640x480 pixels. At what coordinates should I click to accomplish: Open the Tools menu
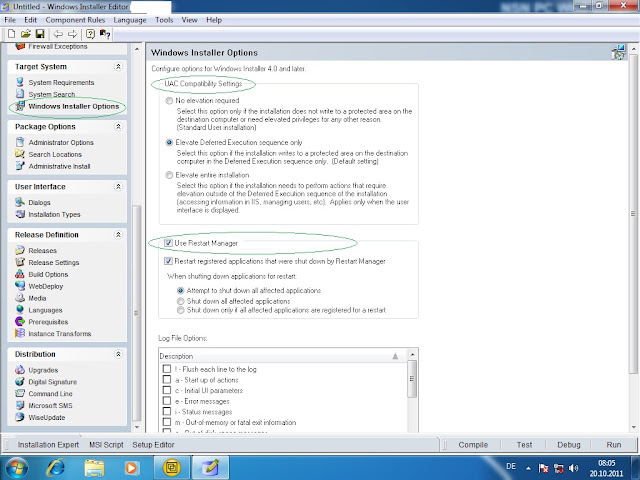(x=164, y=20)
